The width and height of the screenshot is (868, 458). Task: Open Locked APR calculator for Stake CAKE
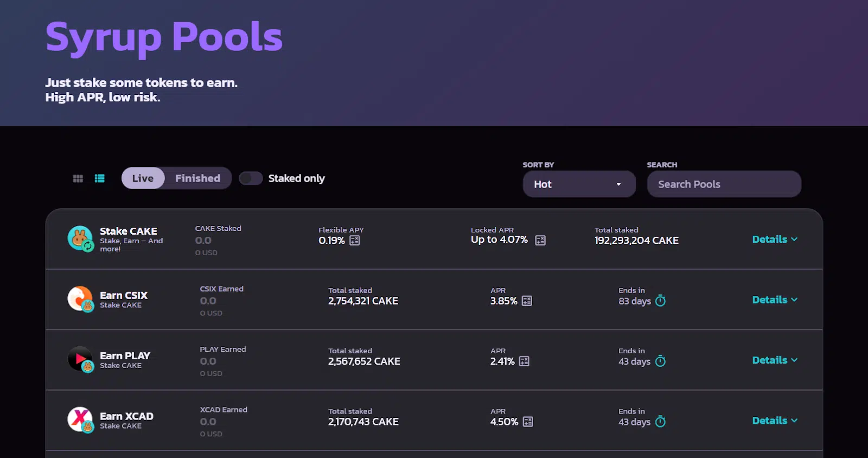pos(540,240)
